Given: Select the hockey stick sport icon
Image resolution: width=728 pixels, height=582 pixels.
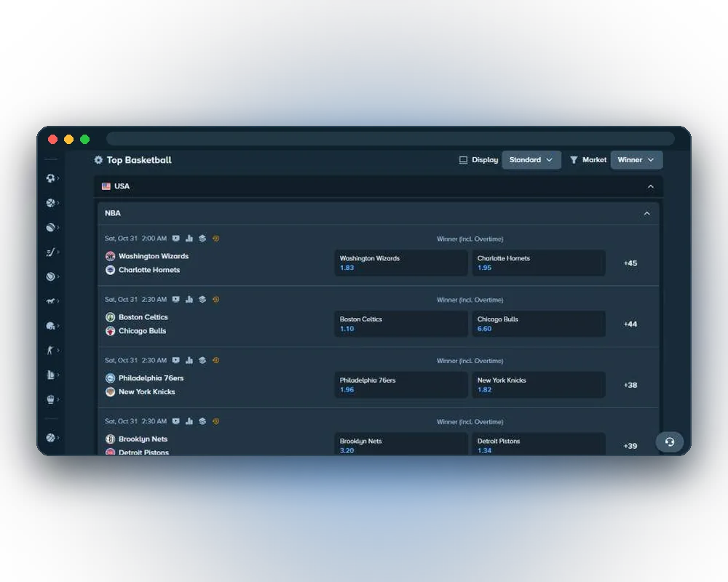Looking at the screenshot, I should pos(51,252).
